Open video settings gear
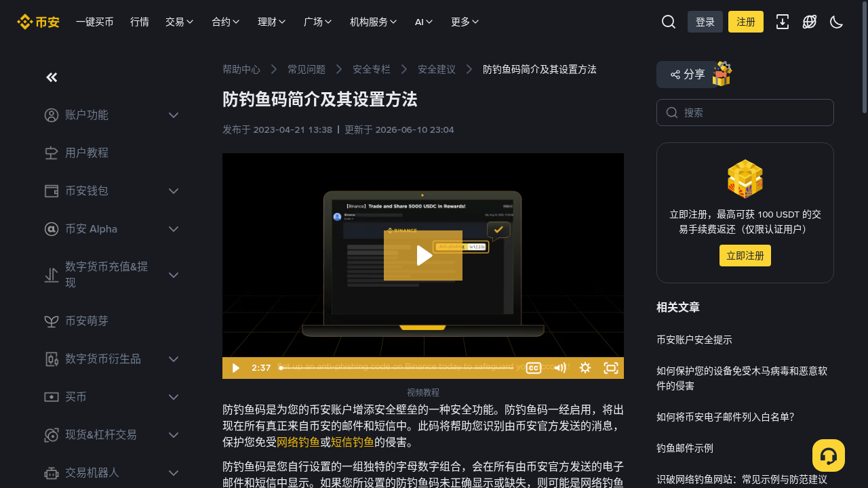This screenshot has width=868, height=488. tap(585, 368)
